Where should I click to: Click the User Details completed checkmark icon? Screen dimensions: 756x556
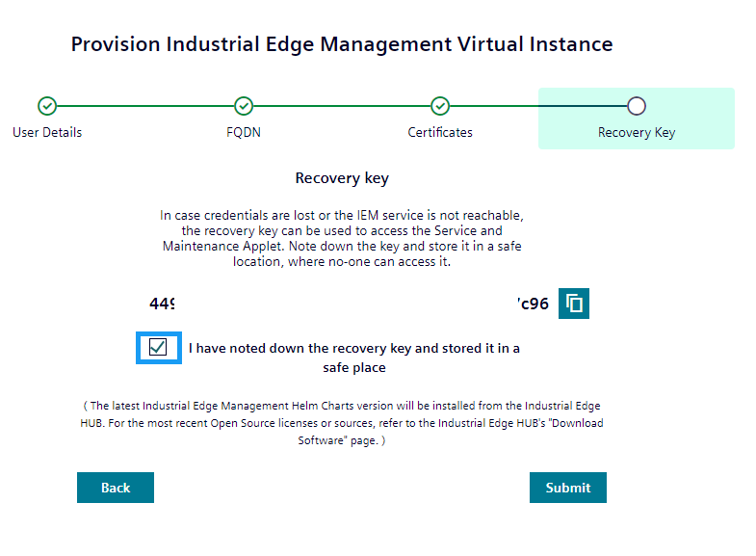[x=47, y=106]
